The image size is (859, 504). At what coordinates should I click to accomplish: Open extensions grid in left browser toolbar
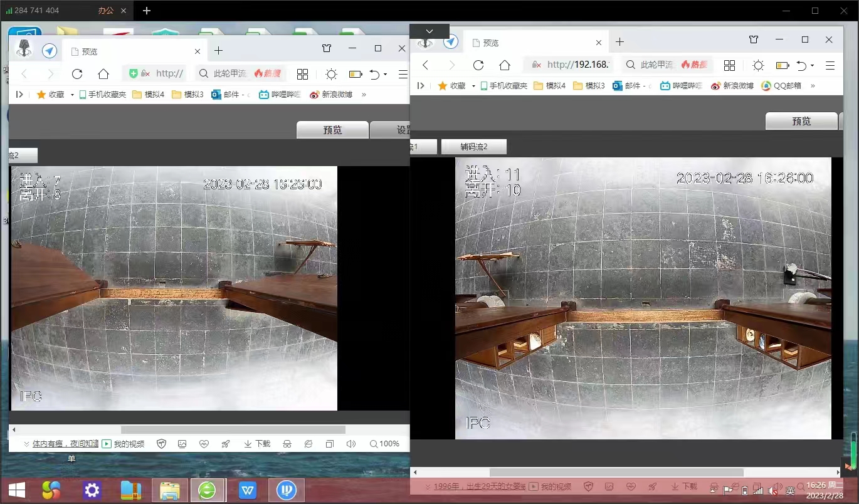click(x=302, y=74)
